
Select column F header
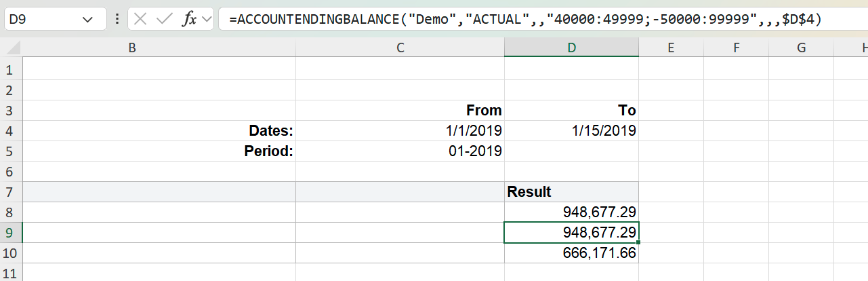point(736,48)
